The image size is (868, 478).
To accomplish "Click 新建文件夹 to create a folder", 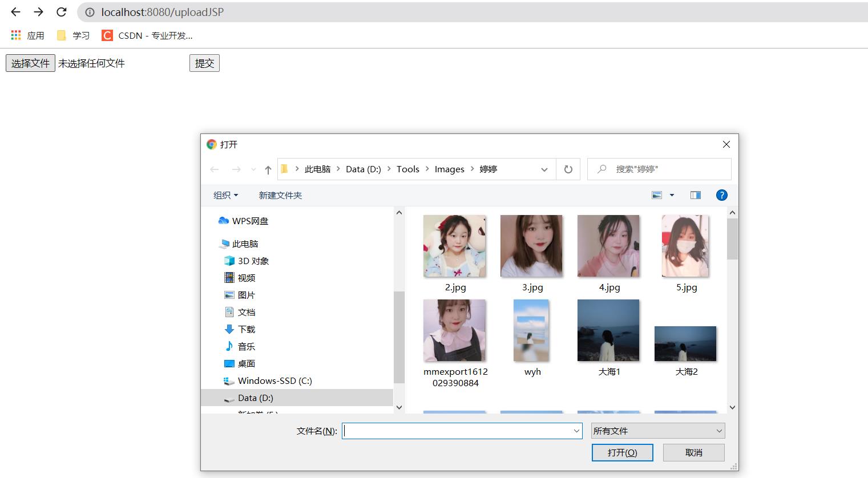I will [x=280, y=195].
